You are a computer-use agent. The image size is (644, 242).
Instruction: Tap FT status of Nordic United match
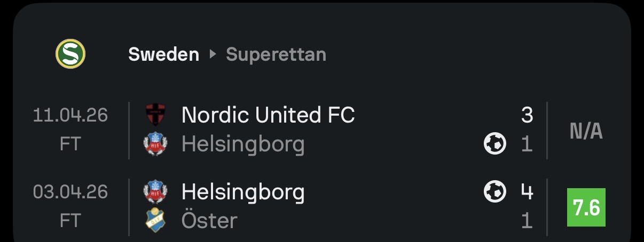coord(70,144)
